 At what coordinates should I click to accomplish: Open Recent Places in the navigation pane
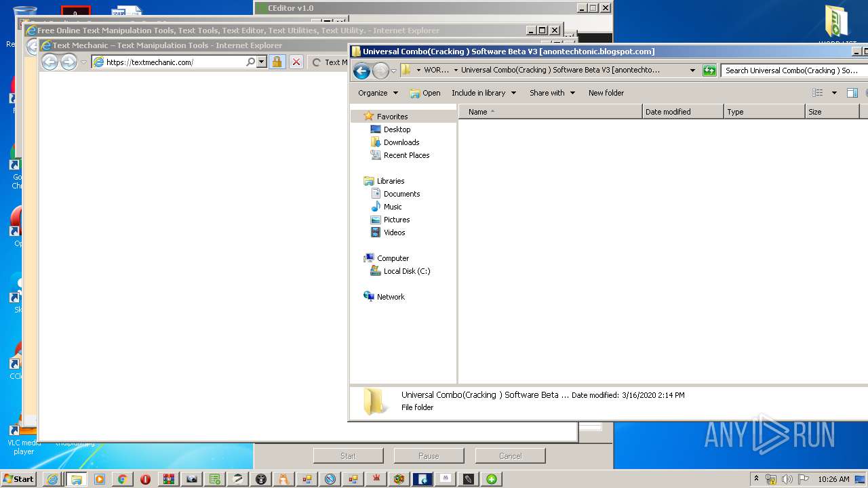click(x=406, y=155)
